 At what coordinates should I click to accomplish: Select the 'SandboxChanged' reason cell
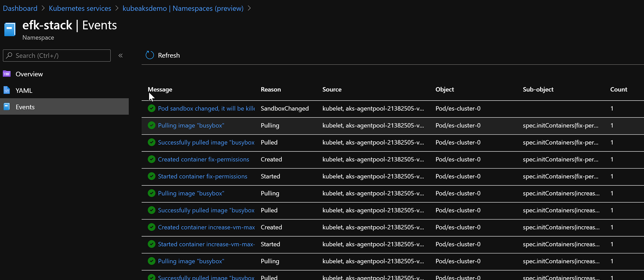click(285, 108)
